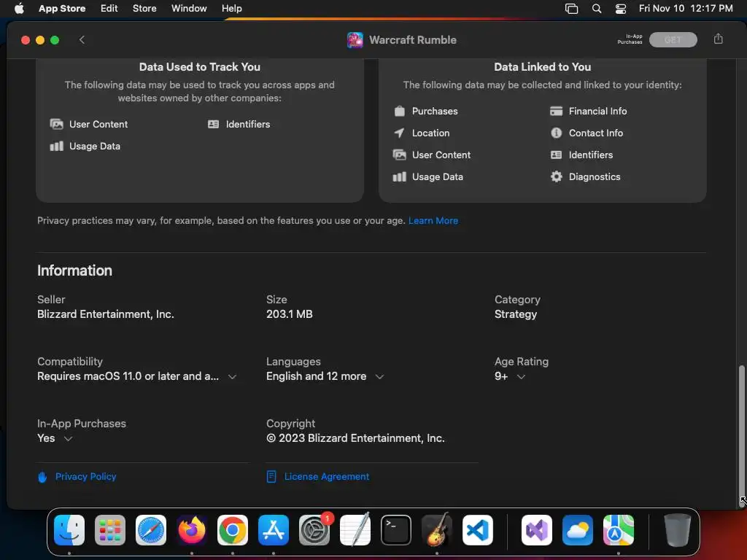The width and height of the screenshot is (747, 560).
Task: Open Maps from the dock
Action: (x=619, y=530)
